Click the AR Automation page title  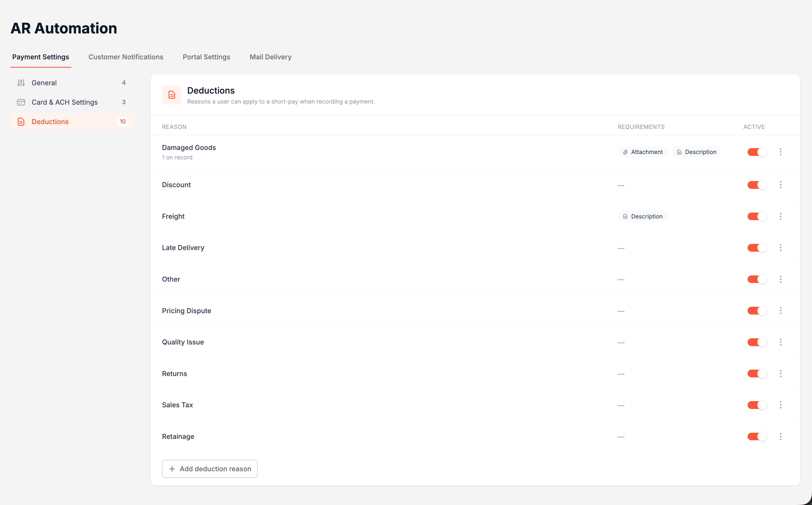(64, 28)
